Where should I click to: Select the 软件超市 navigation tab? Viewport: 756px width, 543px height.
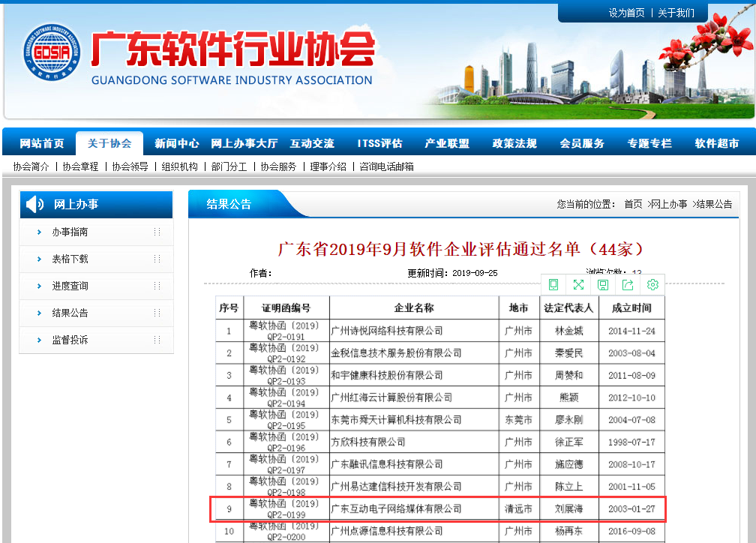[x=717, y=143]
